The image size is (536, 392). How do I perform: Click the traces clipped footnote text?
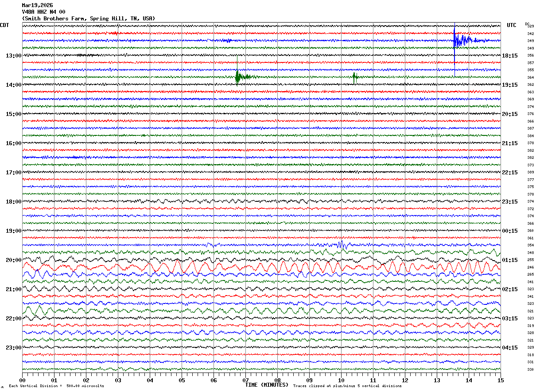coord(347,386)
